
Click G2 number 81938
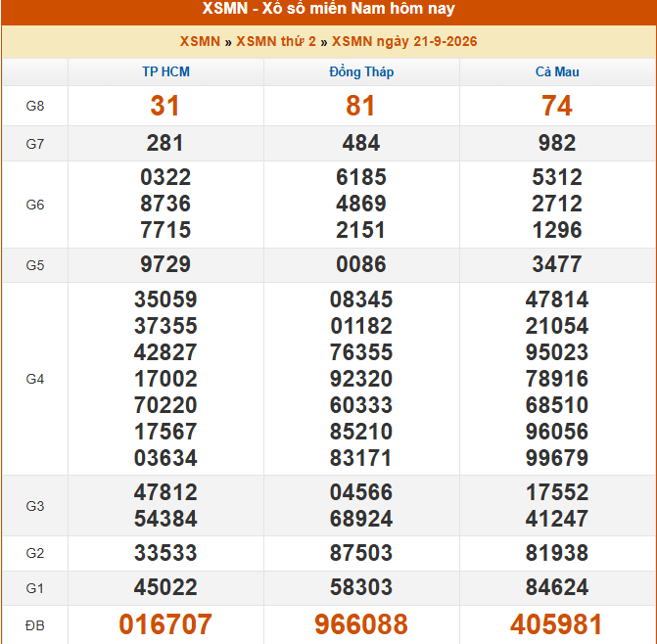(x=557, y=553)
